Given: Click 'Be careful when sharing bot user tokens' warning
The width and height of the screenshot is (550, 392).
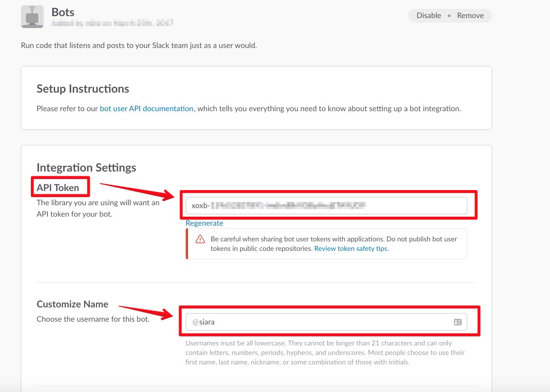Looking at the screenshot, I should tap(333, 244).
